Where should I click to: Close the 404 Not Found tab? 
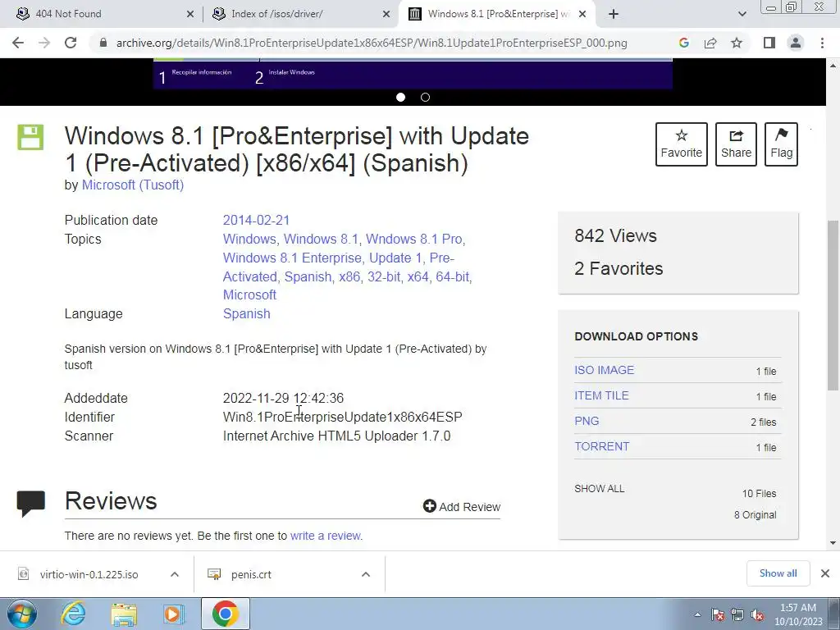pos(190,15)
